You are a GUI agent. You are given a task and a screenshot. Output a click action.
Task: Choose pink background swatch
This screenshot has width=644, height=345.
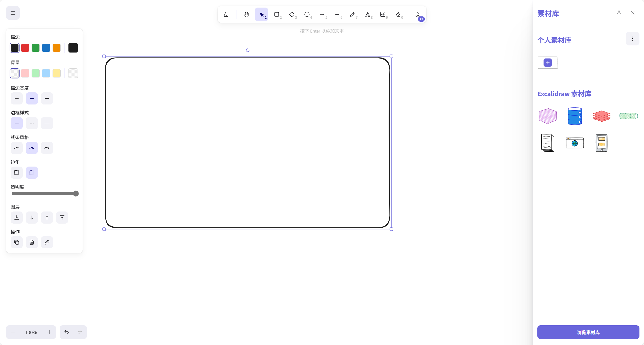pyautogui.click(x=25, y=73)
